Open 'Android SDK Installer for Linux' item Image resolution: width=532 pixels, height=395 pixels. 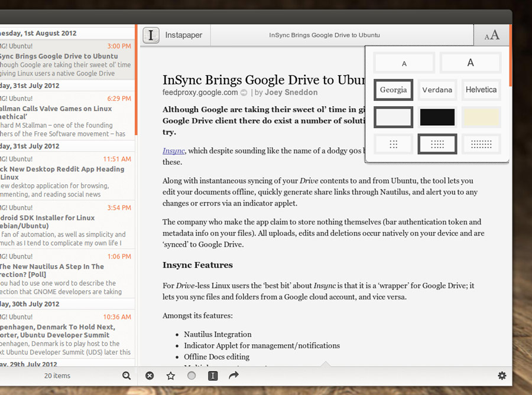tap(67, 226)
